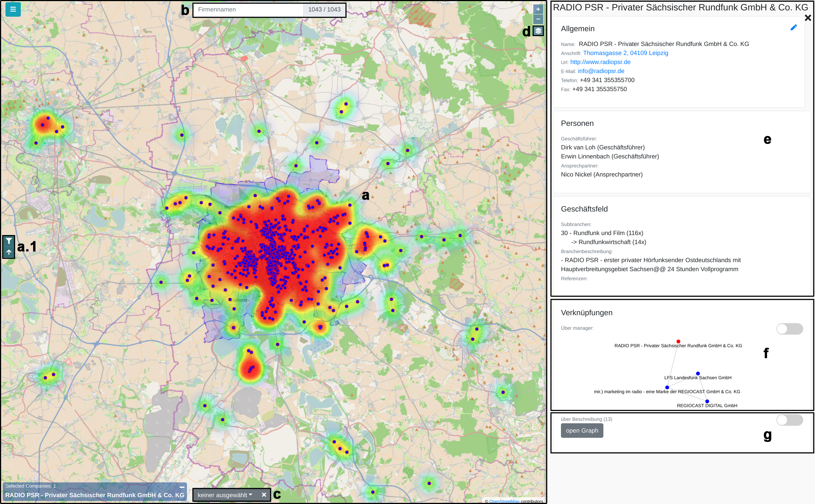Zoom out the map with minus button
The height and width of the screenshot is (504, 815).
pyautogui.click(x=538, y=19)
